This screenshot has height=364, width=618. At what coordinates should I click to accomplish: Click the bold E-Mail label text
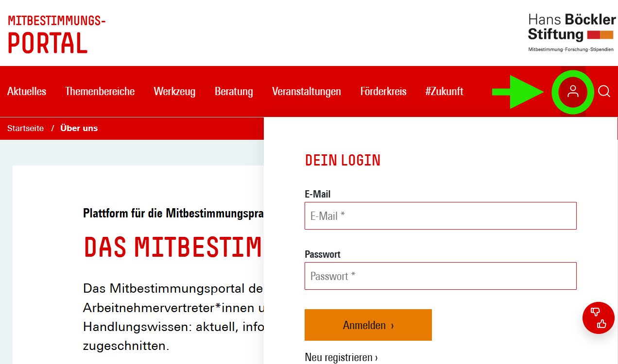click(317, 194)
